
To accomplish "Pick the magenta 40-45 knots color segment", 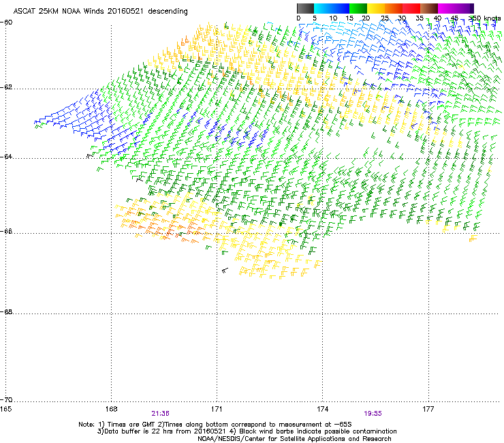I will [x=447, y=8].
